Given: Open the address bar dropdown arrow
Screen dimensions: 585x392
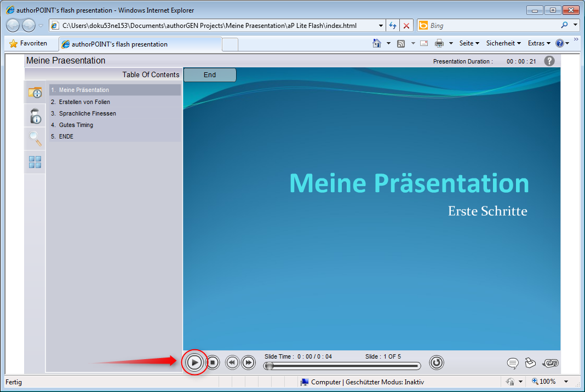Looking at the screenshot, I should click(x=381, y=25).
